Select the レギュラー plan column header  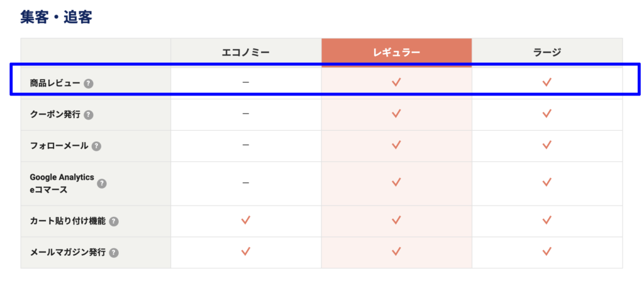[396, 53]
